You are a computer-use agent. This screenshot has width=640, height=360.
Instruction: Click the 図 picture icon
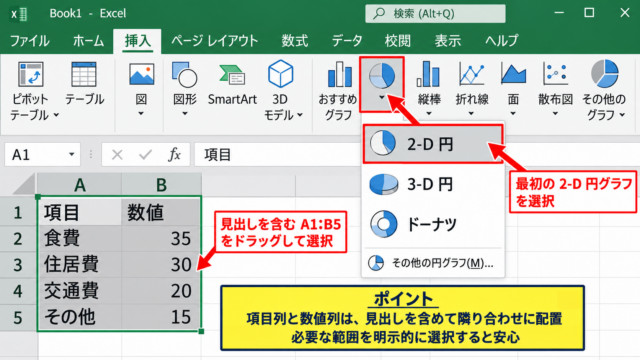[141, 74]
